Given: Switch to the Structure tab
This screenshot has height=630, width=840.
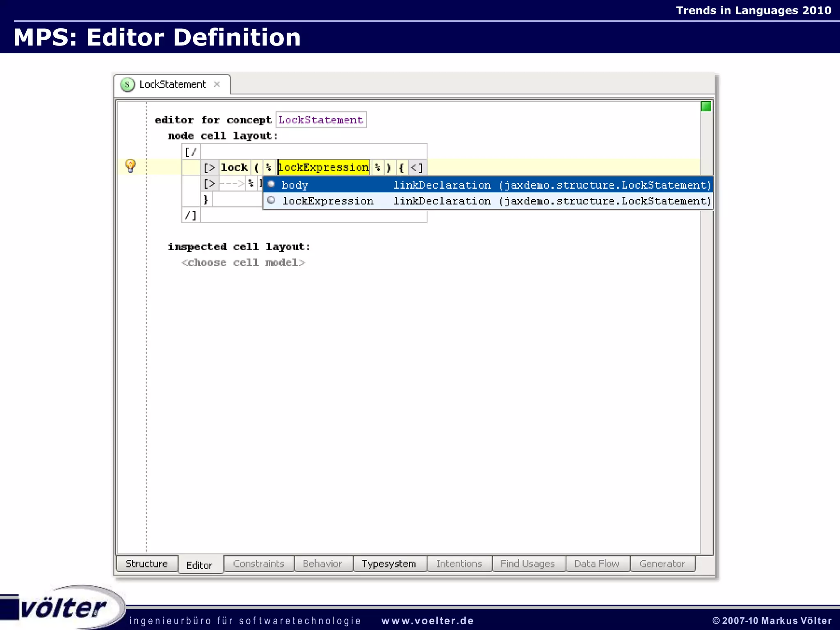Looking at the screenshot, I should click(x=147, y=564).
